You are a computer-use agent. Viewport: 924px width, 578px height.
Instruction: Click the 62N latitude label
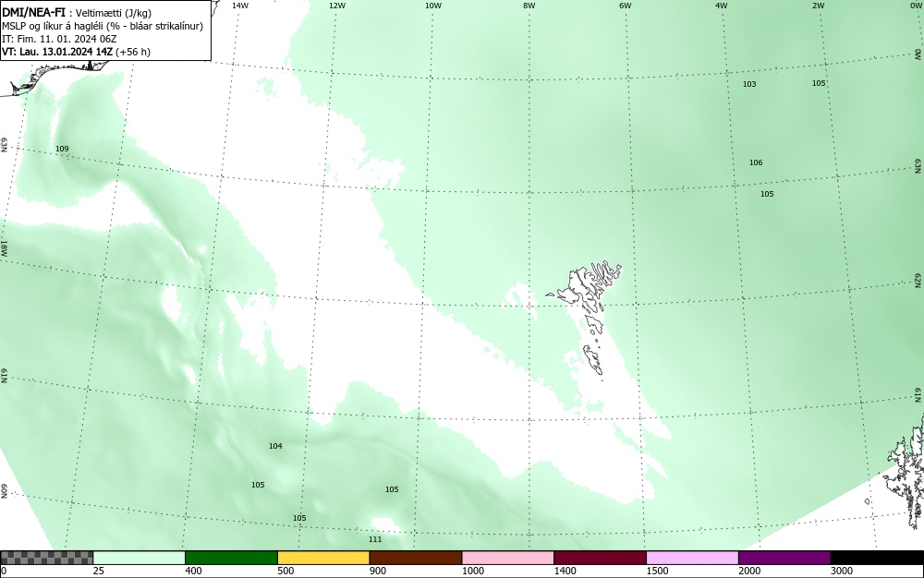pos(918,280)
